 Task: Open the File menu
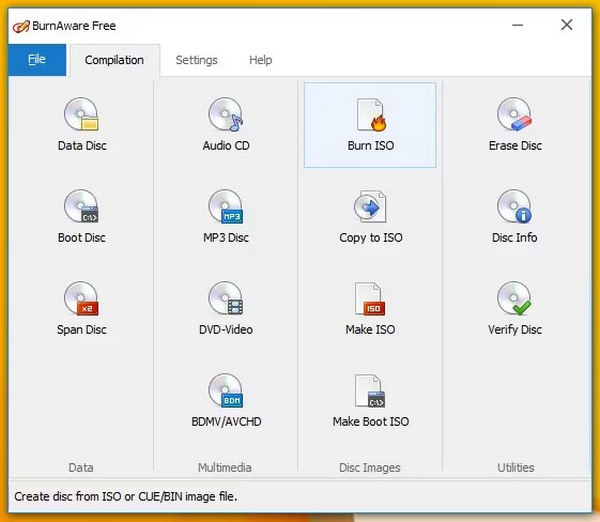37,60
